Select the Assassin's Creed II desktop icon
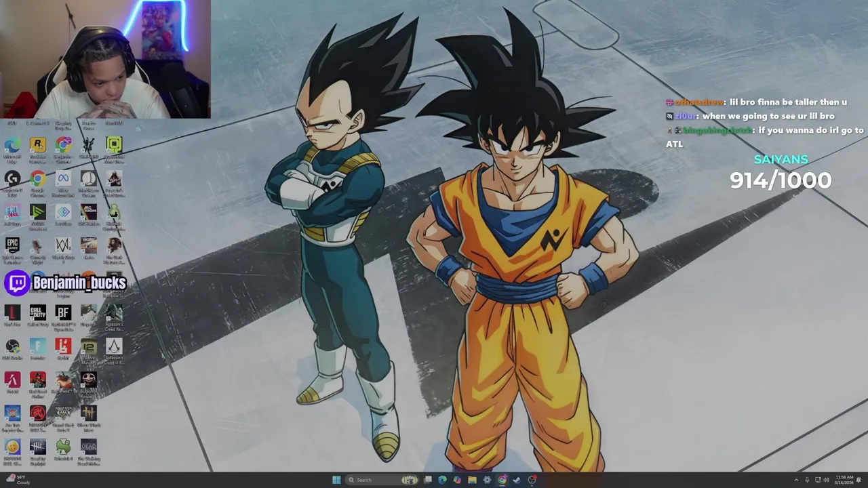Screen dimensions: 868x488 pyautogui.click(x=114, y=350)
